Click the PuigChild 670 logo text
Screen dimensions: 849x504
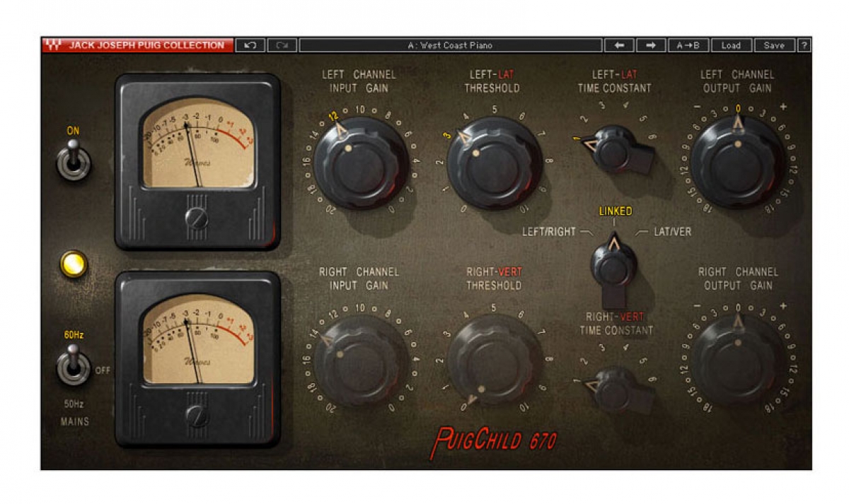pyautogui.click(x=495, y=441)
